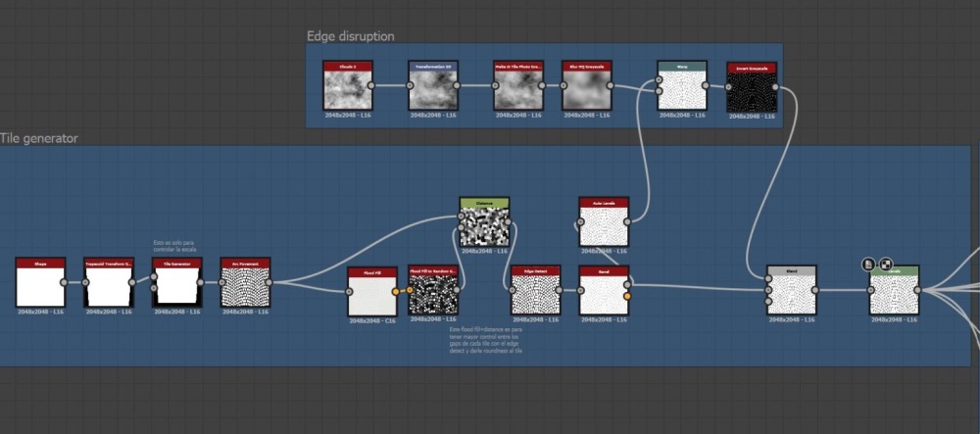Click the Bevel node orange output connector

click(x=627, y=296)
